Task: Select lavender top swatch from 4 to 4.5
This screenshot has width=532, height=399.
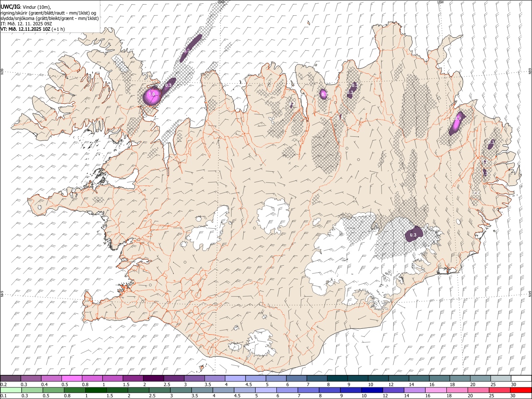Action: tap(235, 379)
